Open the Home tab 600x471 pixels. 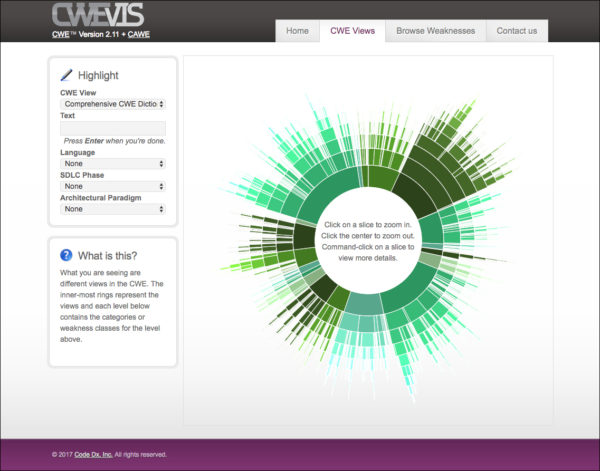coord(297,31)
